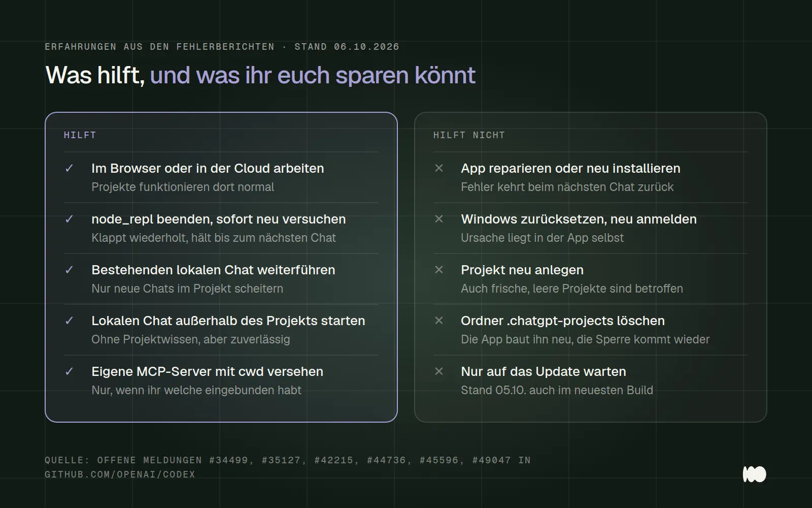This screenshot has height=508, width=812.
Task: Click the source line listing issue numbers
Action: pos(287,460)
